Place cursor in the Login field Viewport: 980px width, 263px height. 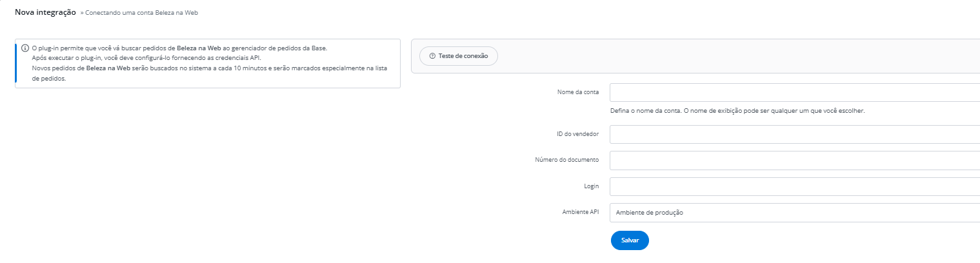point(794,186)
